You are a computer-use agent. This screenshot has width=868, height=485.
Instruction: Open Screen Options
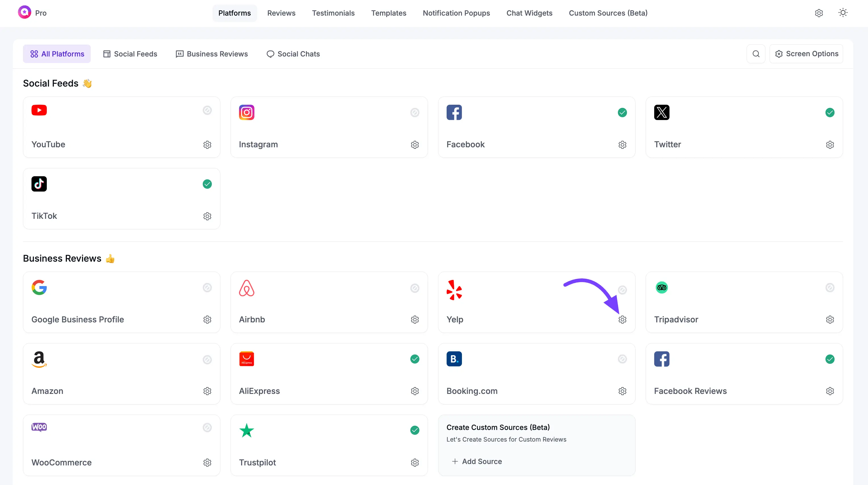click(807, 54)
